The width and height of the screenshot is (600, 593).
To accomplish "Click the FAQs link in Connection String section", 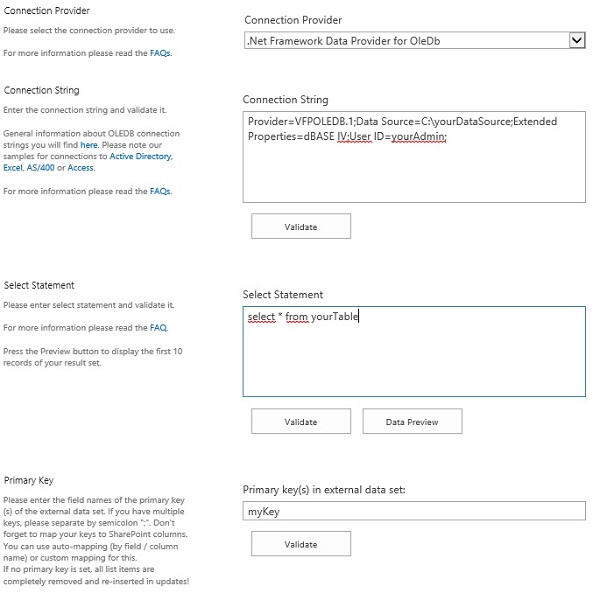I will [160, 191].
